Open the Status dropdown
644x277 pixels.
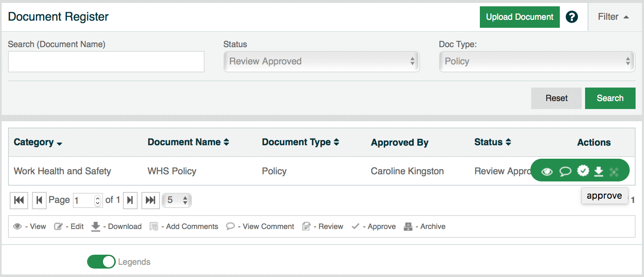pos(321,61)
